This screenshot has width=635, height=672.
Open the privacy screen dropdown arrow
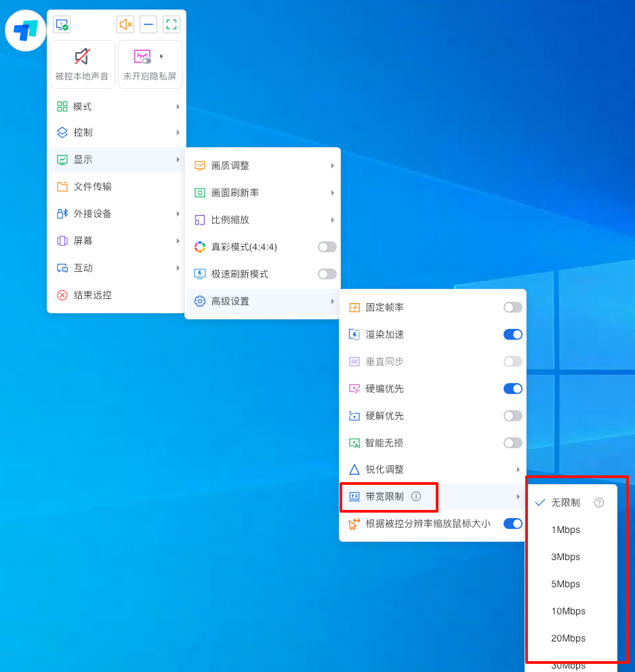click(161, 56)
